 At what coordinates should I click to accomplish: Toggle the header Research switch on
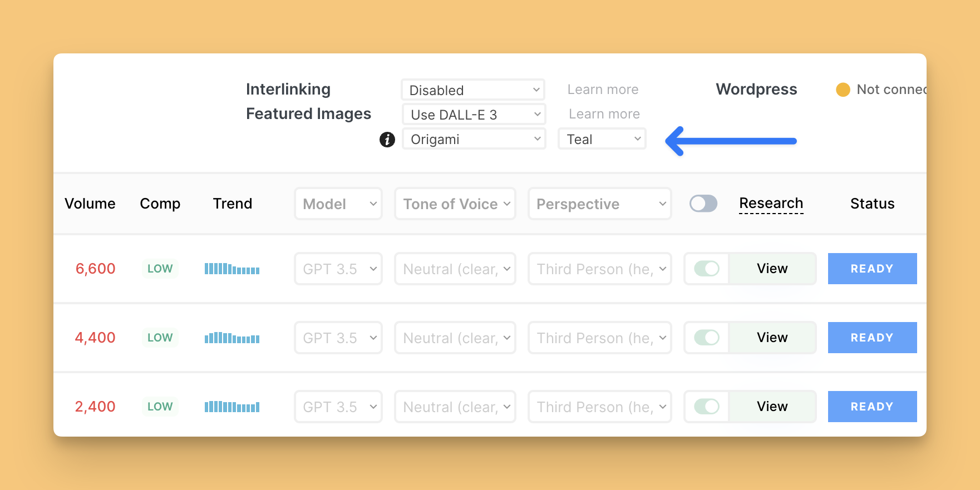[703, 204]
